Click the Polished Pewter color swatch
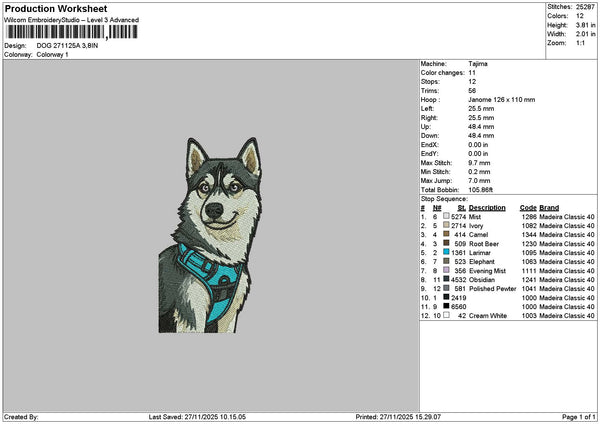This screenshot has width=600, height=424. point(446,288)
